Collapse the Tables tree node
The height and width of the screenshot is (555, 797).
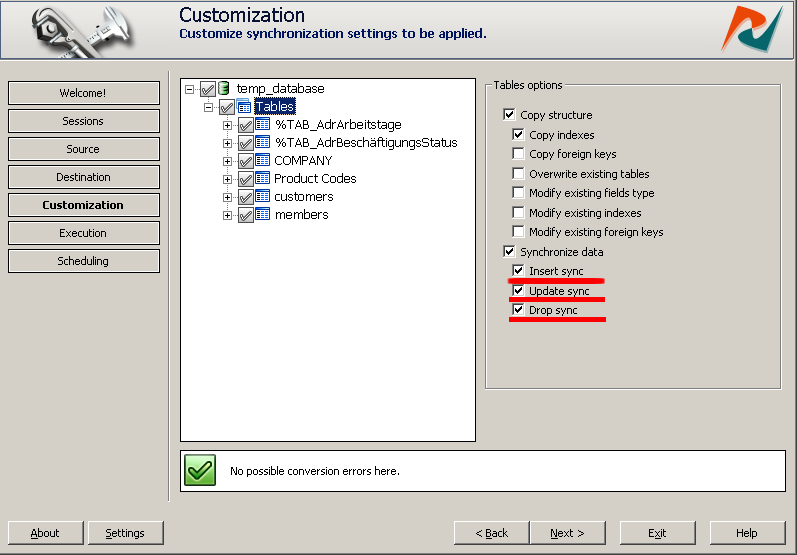[x=208, y=107]
